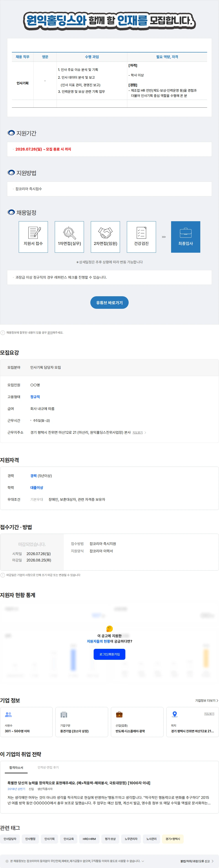Open 지도보기 in the 위치 card
The width and height of the screenshot is (219, 868).
[x=209, y=713]
